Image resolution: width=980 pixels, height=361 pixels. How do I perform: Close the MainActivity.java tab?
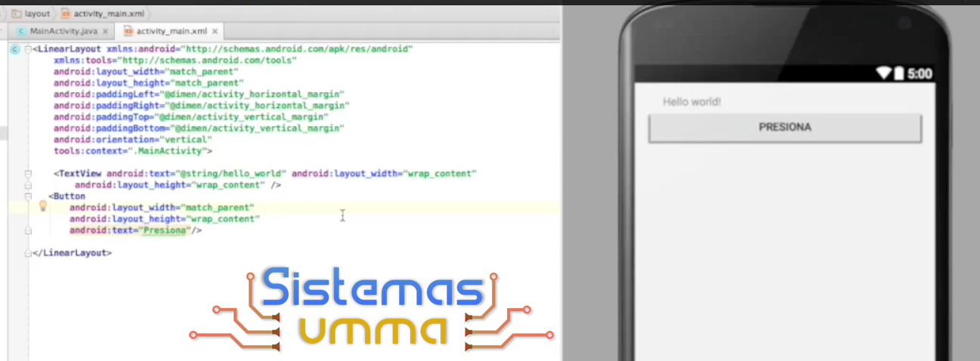tap(105, 32)
